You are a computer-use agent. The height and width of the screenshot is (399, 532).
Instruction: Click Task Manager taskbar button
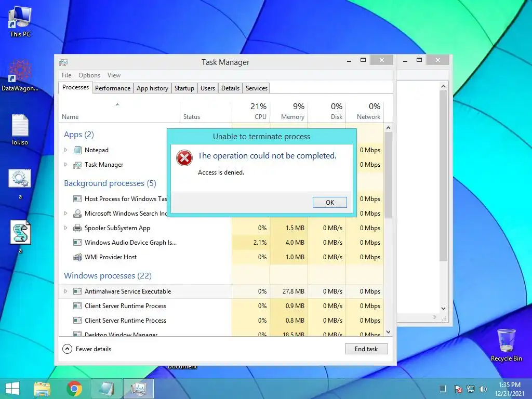[138, 389]
